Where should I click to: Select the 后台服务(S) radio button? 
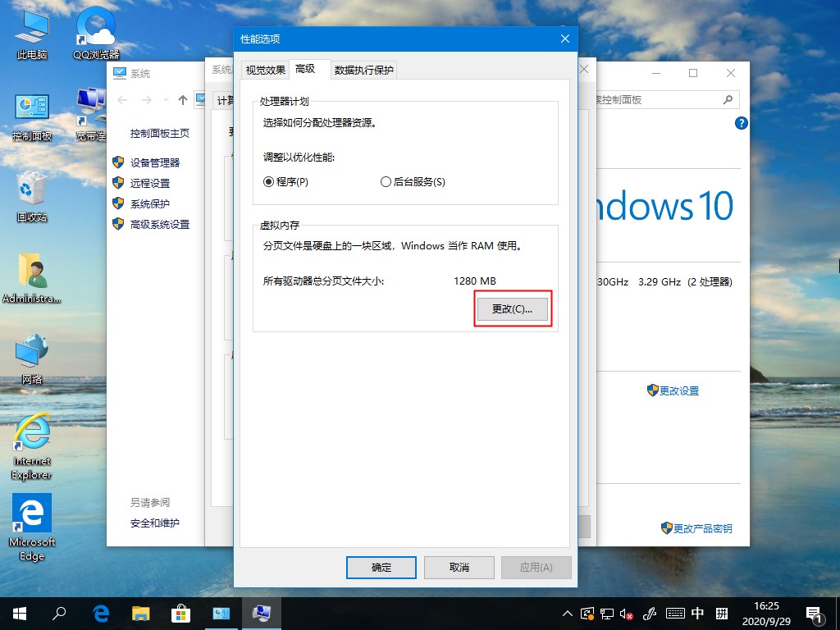tap(385, 181)
